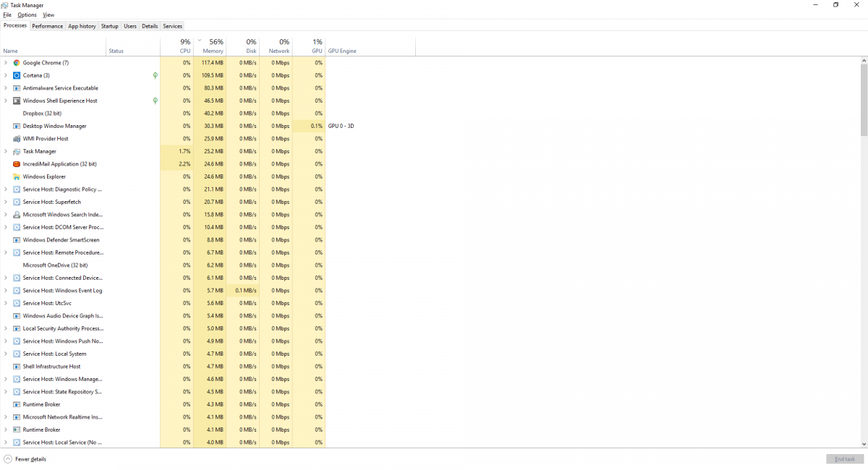Click the Shell Infrastructure Host icon
Image resolution: width=868 pixels, height=470 pixels.
17,367
